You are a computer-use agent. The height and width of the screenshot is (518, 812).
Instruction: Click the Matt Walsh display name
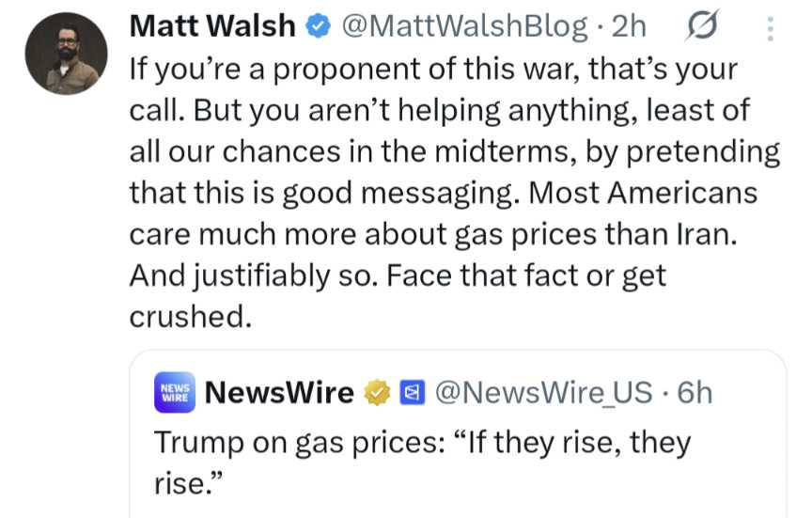click(211, 26)
